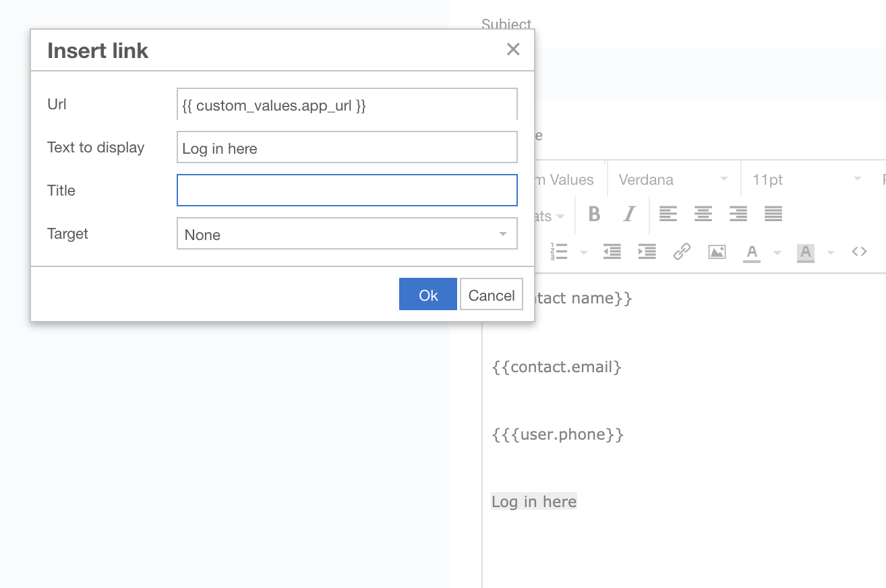The height and width of the screenshot is (588, 886).
Task: Align text to the left
Action: pyautogui.click(x=668, y=214)
